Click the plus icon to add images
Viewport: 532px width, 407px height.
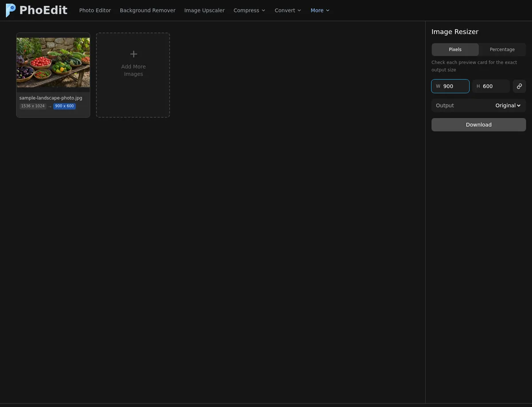133,54
